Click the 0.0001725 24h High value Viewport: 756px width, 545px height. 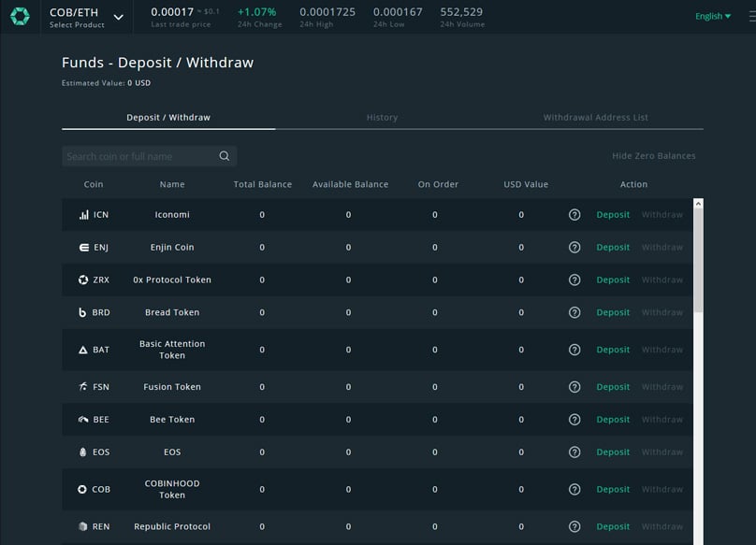click(x=327, y=11)
